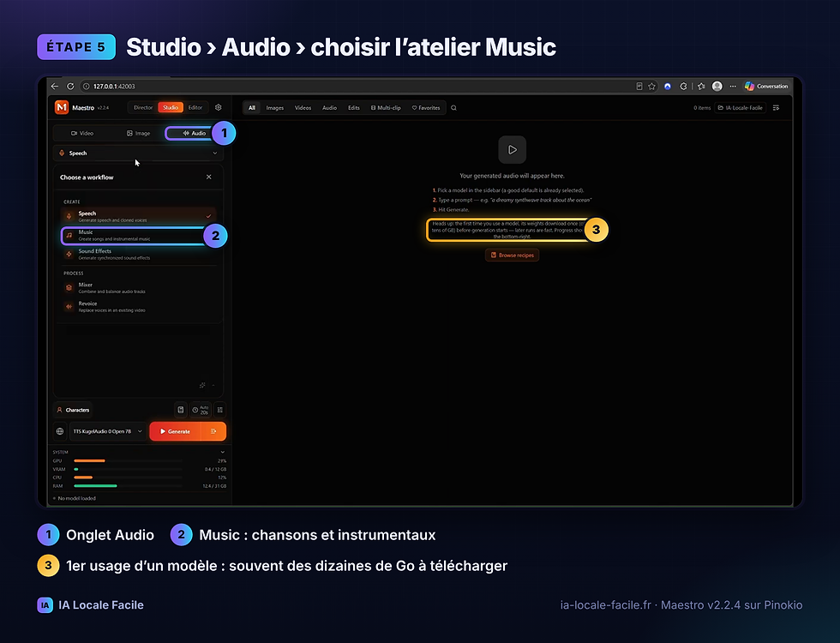Bookmark the page with the star icon
This screenshot has height=643, width=840.
[x=651, y=87]
